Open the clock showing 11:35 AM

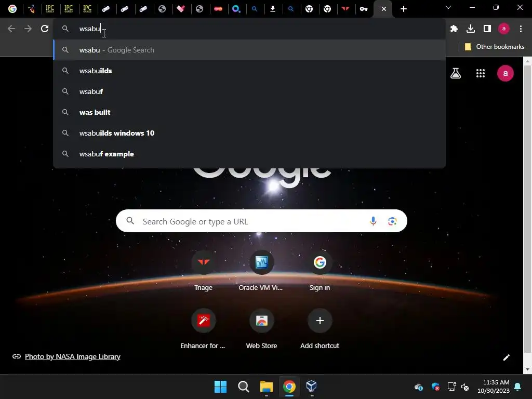coord(494,387)
